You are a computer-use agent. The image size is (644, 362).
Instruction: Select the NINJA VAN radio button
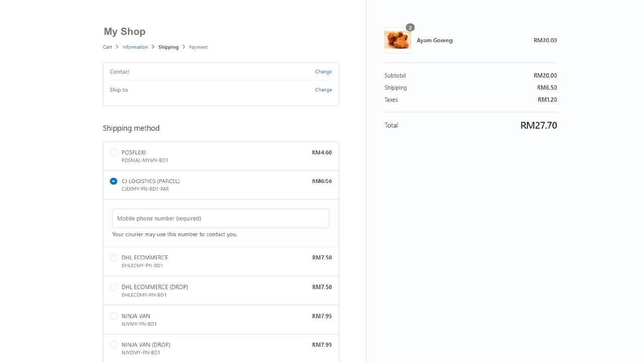[x=114, y=316]
